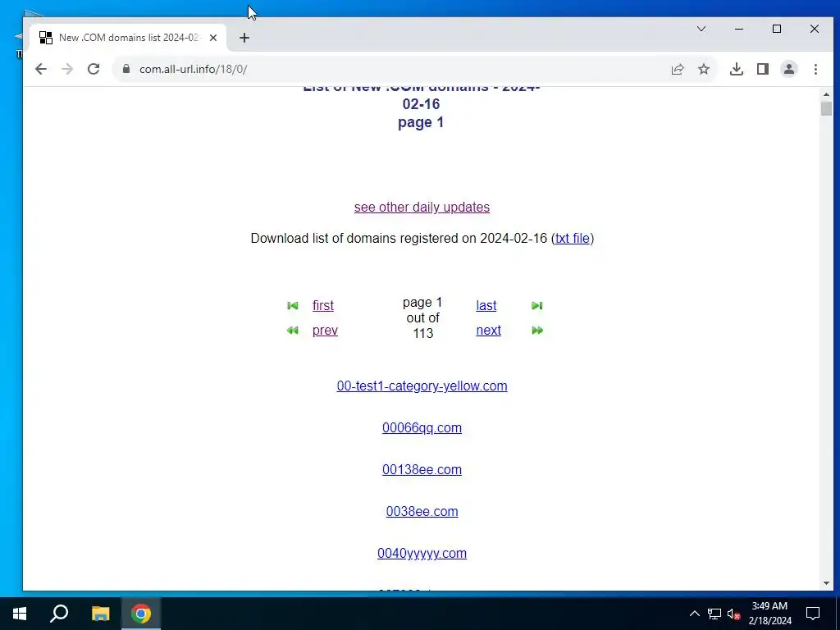Screen dimensions: 840x630
Task: Open Windows Start menu
Action: tap(20, 614)
